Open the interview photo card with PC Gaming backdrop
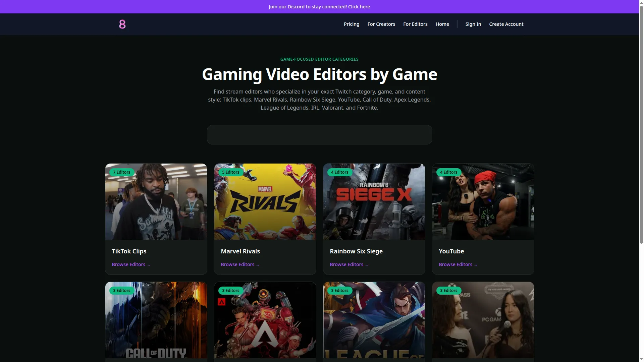Viewport: 644px width, 362px height. [483, 320]
